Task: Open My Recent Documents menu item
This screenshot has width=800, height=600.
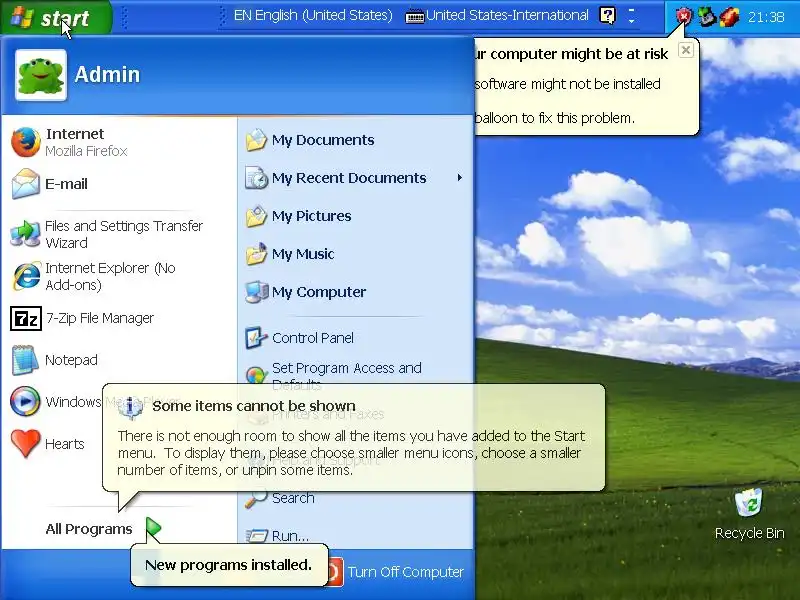Action: click(355, 178)
